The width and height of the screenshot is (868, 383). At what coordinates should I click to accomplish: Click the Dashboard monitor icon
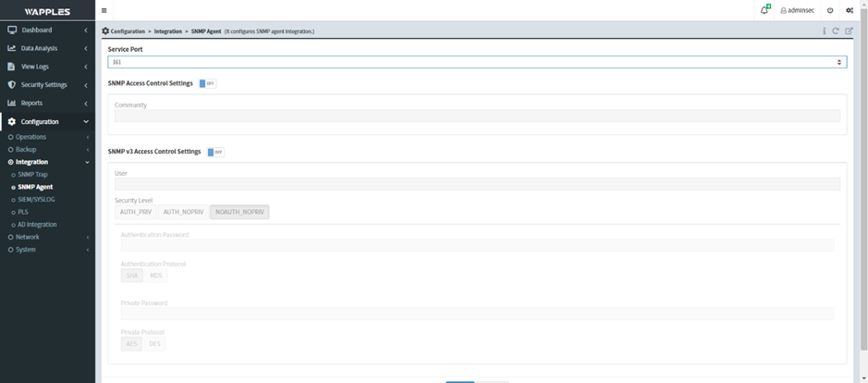[12, 30]
